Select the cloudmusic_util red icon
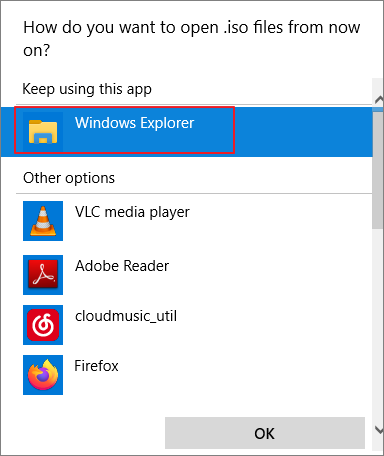384x456 pixels. [43, 325]
